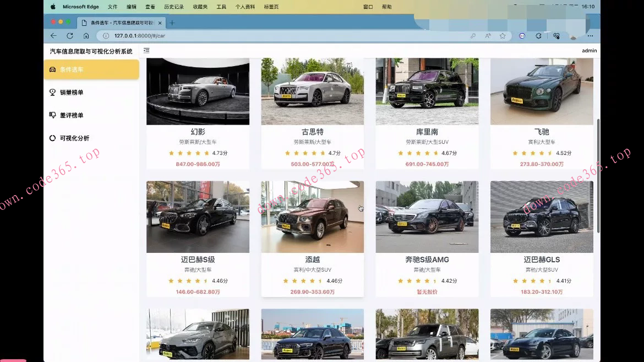Open the 编辑 menu

point(132,7)
